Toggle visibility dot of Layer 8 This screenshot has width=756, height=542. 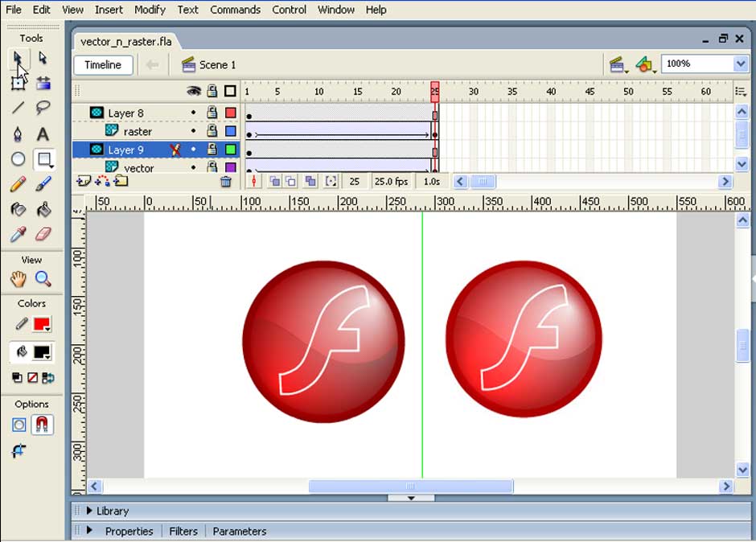193,113
